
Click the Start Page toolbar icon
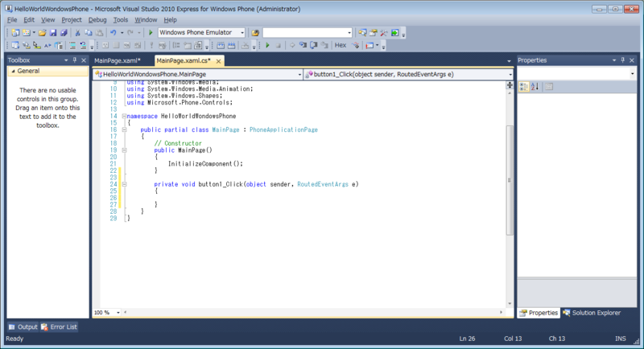click(394, 33)
